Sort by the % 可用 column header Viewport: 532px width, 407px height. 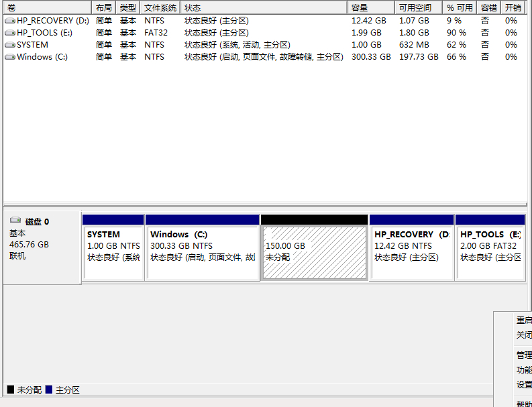click(x=460, y=7)
